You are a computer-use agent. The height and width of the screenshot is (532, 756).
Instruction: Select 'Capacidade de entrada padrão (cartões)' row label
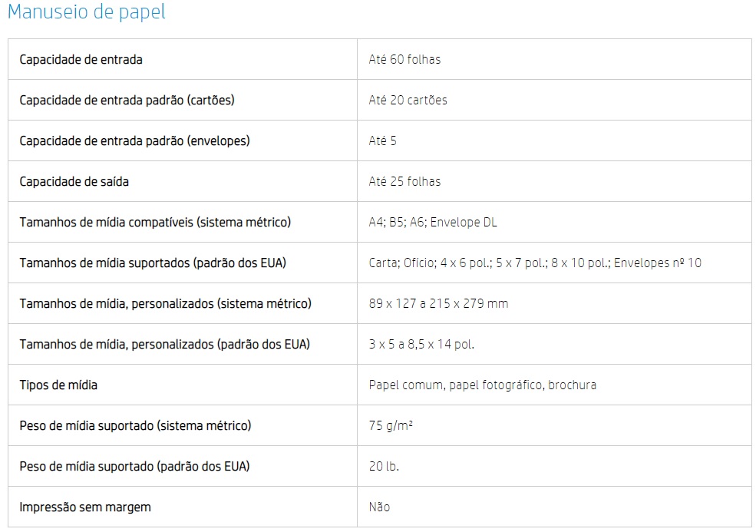(127, 101)
